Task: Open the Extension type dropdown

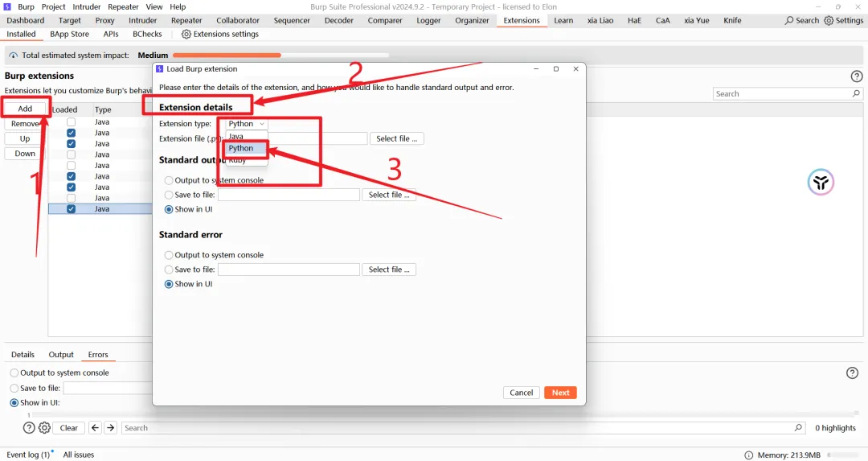Action: [247, 124]
